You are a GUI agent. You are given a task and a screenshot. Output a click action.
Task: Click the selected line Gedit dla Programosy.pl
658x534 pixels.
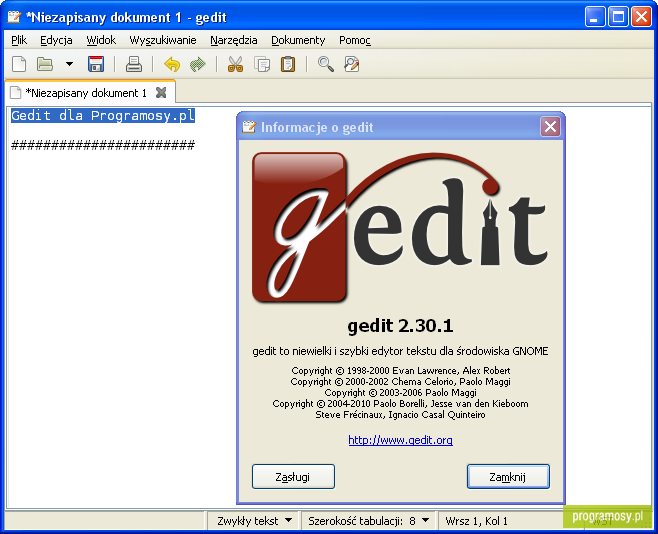pos(103,115)
